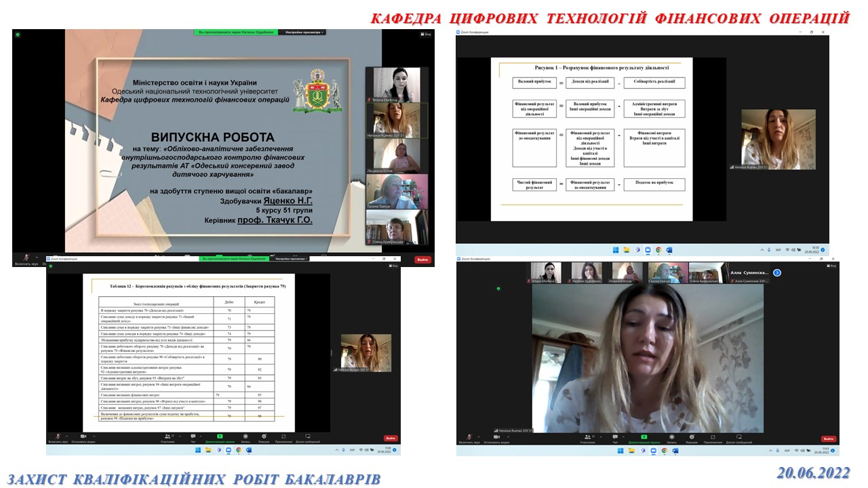
Task: Click Start button below large speaker-video window
Action: pos(620,451)
